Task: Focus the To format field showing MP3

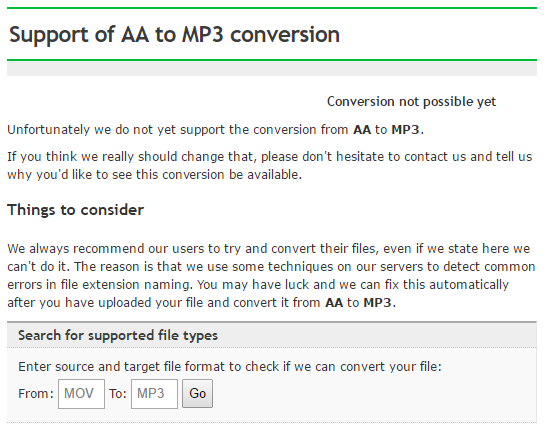Action: point(154,393)
